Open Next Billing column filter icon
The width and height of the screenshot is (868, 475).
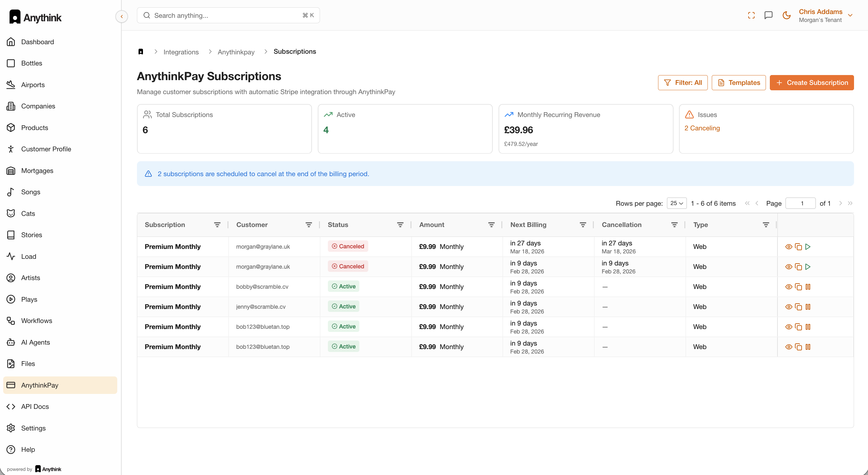(583, 225)
